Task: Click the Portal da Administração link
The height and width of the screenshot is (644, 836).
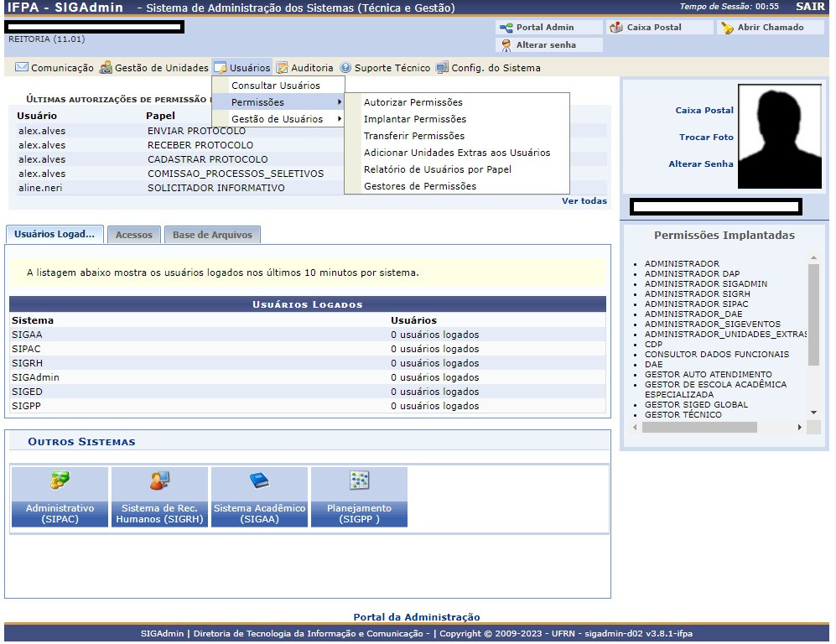Action: coord(417,617)
